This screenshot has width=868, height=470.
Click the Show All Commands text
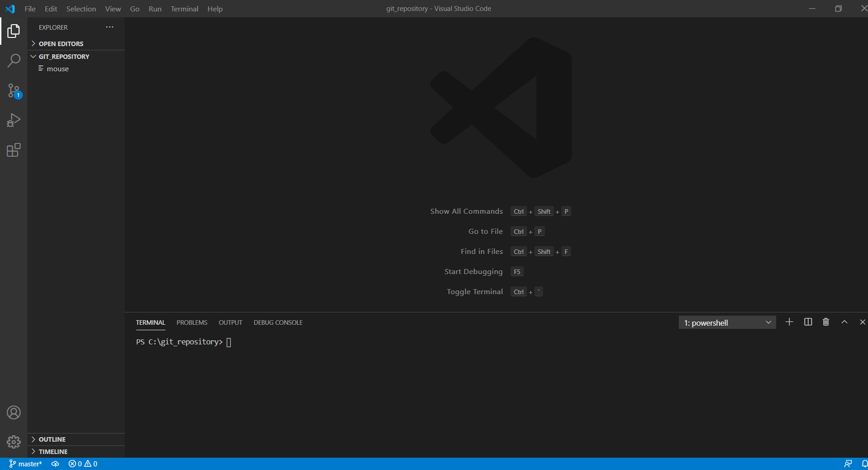click(466, 211)
